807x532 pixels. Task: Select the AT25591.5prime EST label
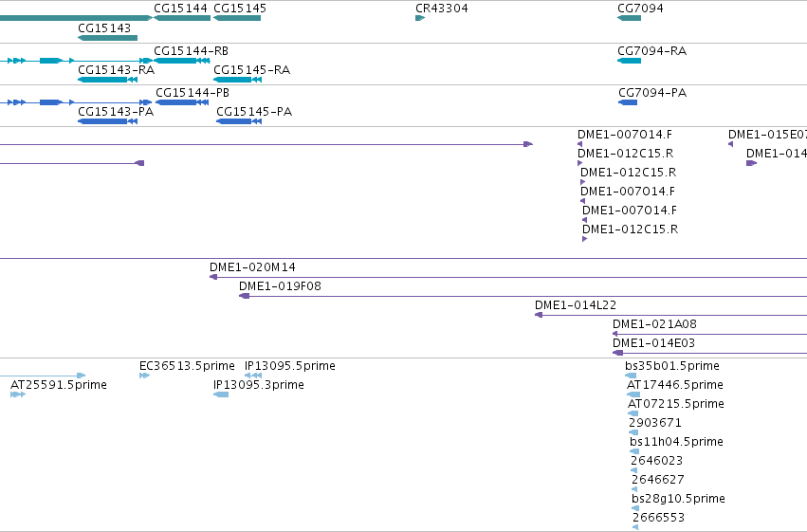pos(59,385)
